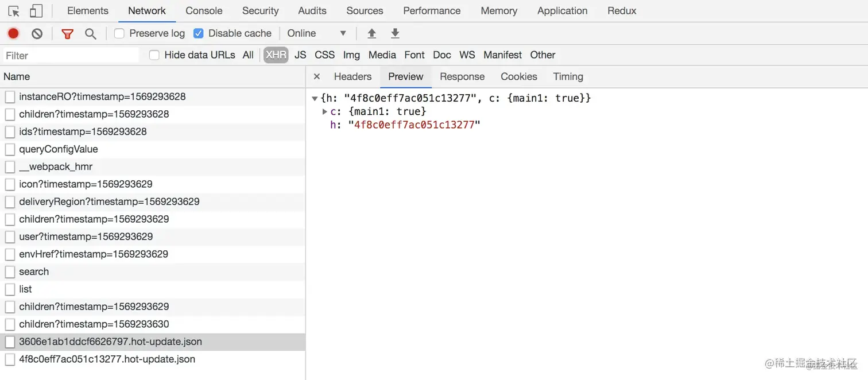Select the children?timestamp=1569293630 request

click(152, 324)
